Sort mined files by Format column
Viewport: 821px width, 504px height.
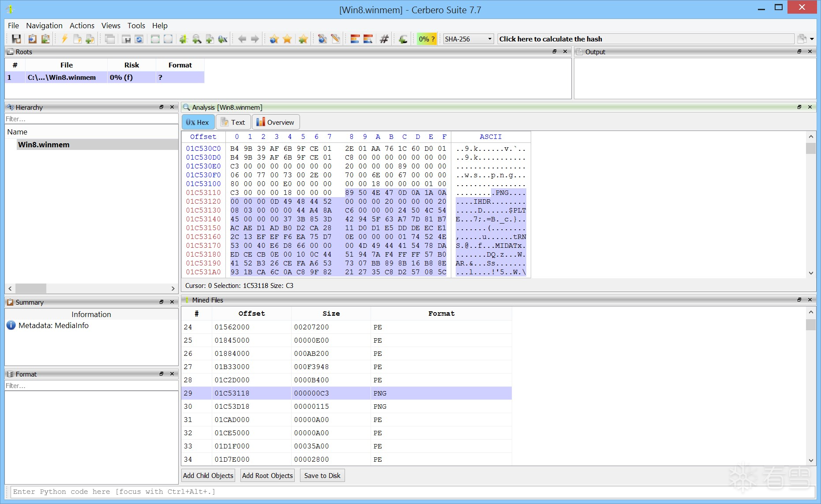[x=441, y=314]
